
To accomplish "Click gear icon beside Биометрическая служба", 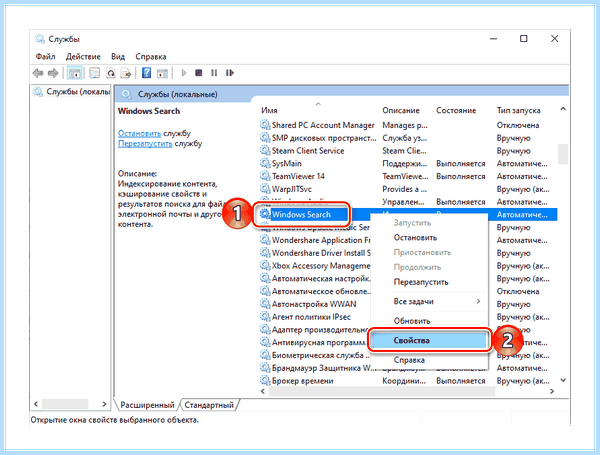I will 265,355.
